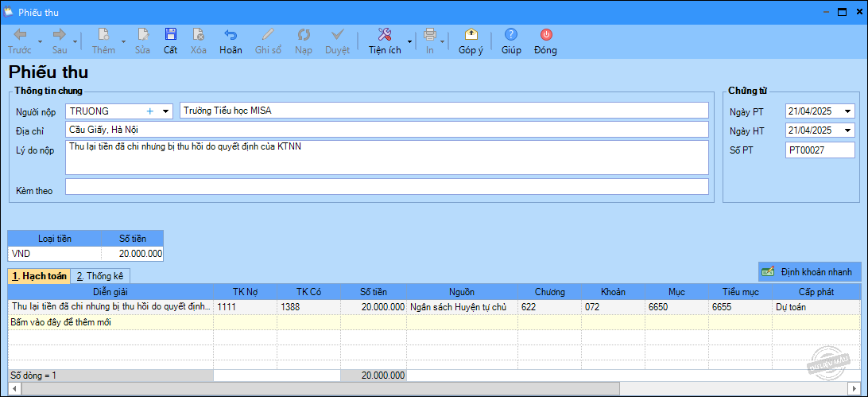Viewport: 868px width, 397px height.
Task: Click the Lý do nộp reason field
Action: click(x=387, y=158)
